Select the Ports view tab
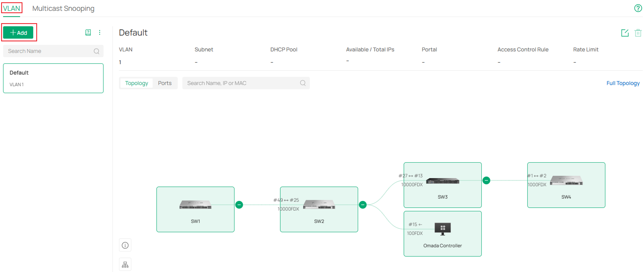This screenshot has width=644, height=272. pos(165,83)
